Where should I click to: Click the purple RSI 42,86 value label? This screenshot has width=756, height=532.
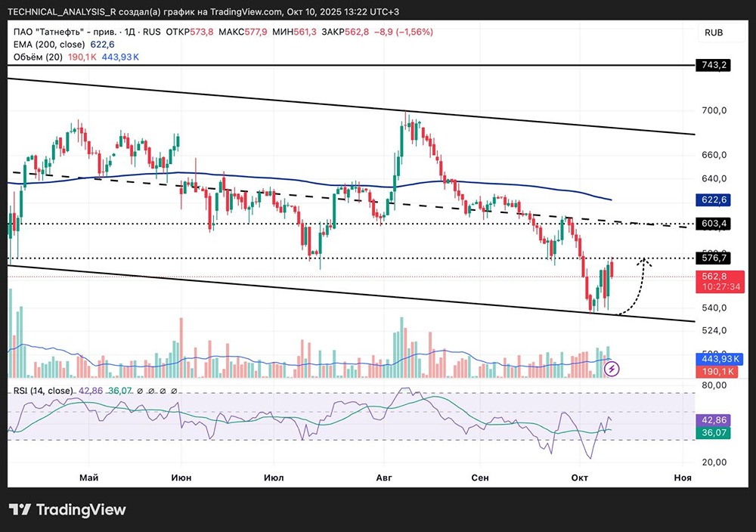[714, 419]
